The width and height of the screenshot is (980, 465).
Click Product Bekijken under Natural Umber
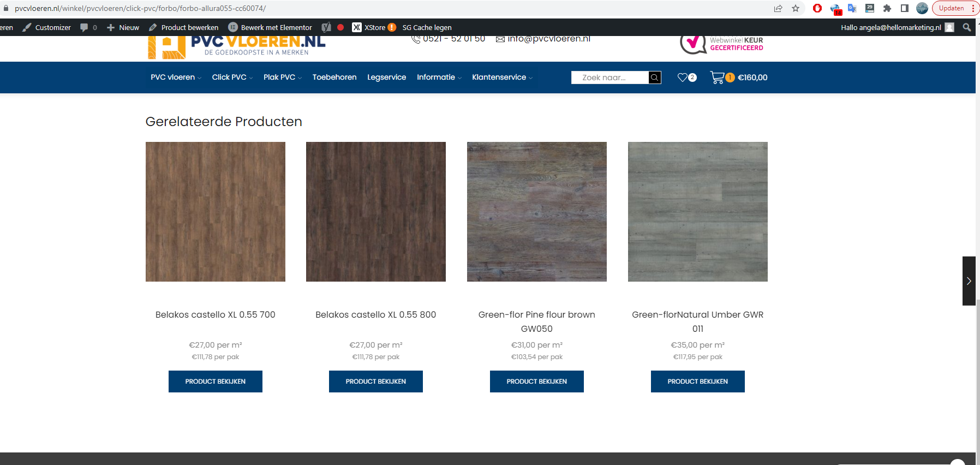click(x=698, y=381)
